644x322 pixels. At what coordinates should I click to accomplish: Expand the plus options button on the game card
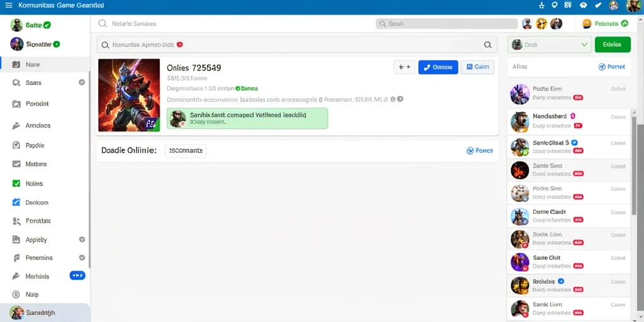(x=404, y=67)
